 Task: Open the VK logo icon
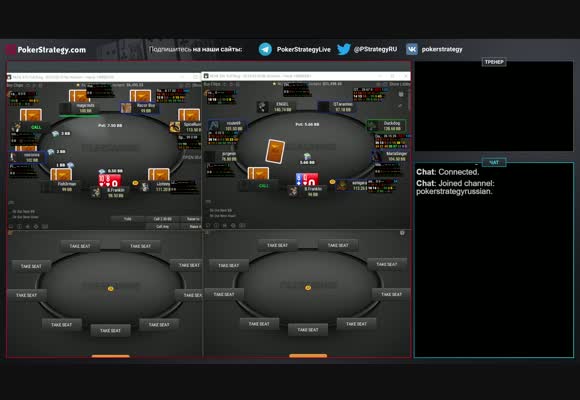click(411, 49)
